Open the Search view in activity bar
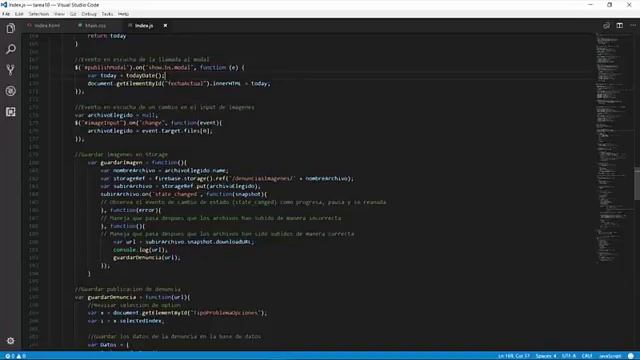 click(11, 49)
